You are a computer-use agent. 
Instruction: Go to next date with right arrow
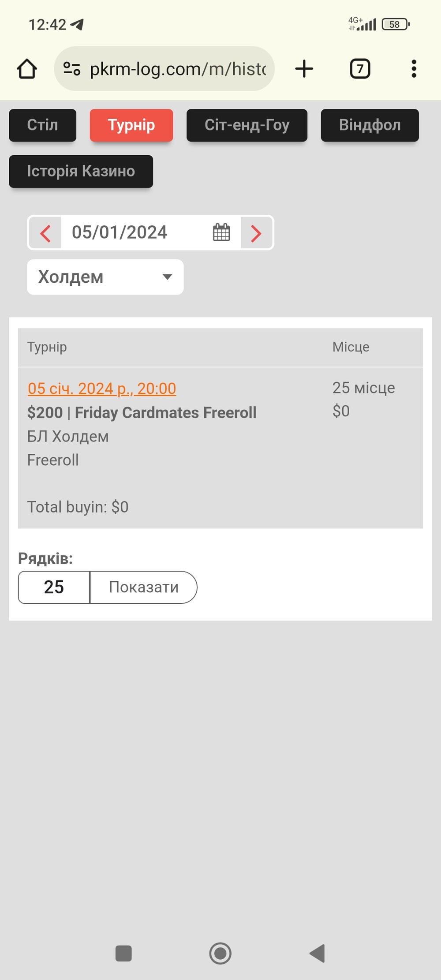[x=256, y=233]
